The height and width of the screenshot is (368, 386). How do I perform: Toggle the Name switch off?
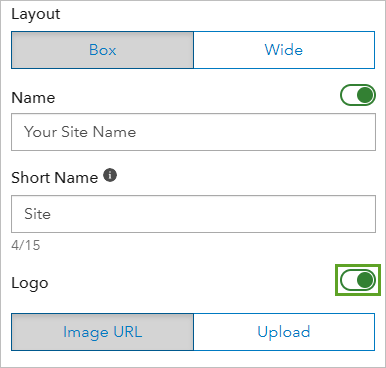(x=358, y=95)
